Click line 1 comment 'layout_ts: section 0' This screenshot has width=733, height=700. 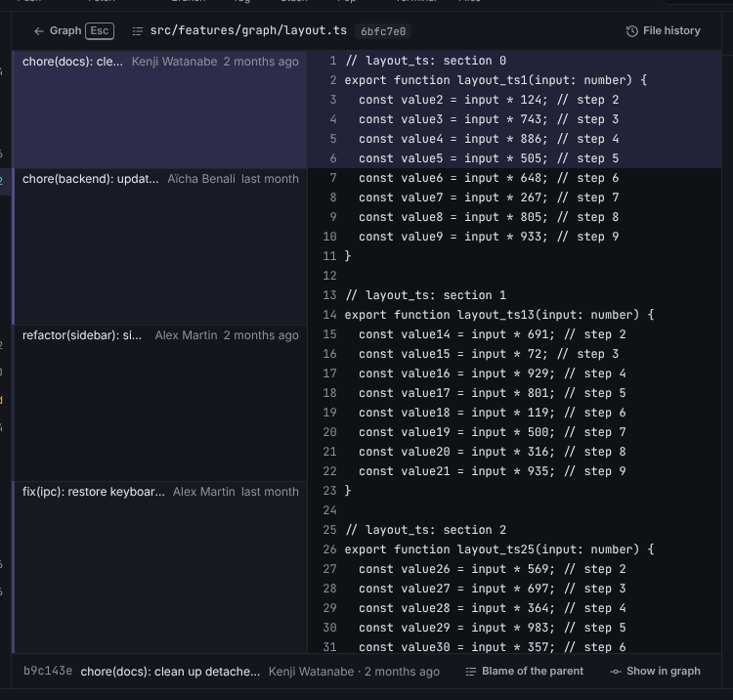click(x=425, y=61)
